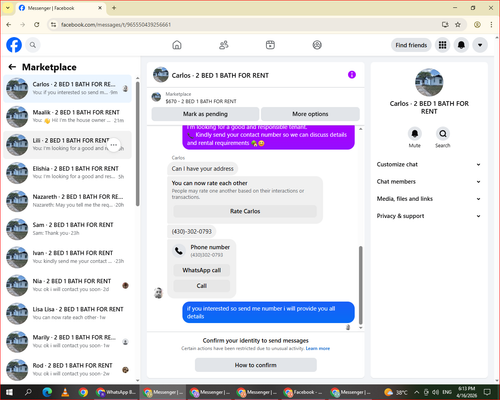The height and width of the screenshot is (400, 500).
Task: Open the Windows Start button
Action: (x=9, y=392)
